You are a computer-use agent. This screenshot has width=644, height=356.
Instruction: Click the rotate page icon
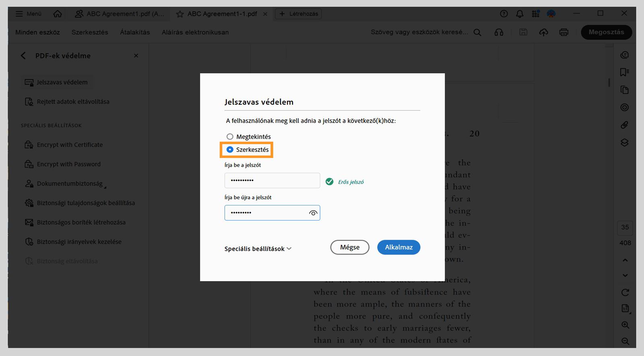click(x=625, y=292)
